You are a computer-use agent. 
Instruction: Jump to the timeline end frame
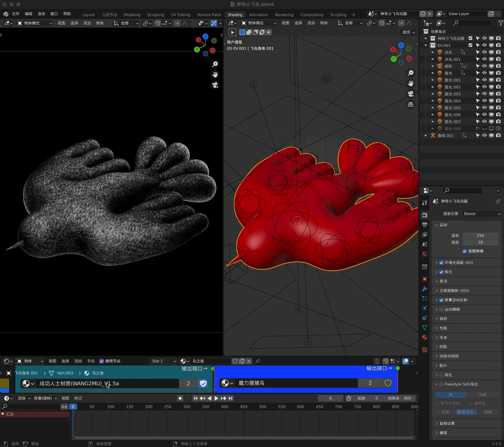pos(230,398)
